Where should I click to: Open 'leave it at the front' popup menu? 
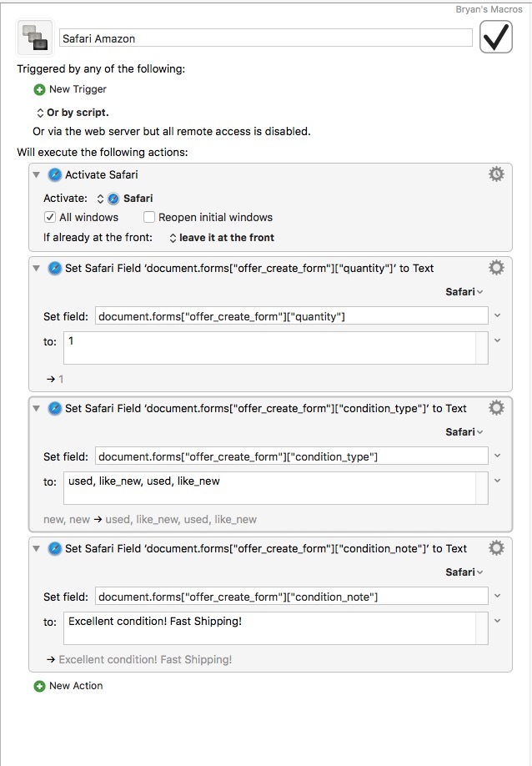click(222, 238)
